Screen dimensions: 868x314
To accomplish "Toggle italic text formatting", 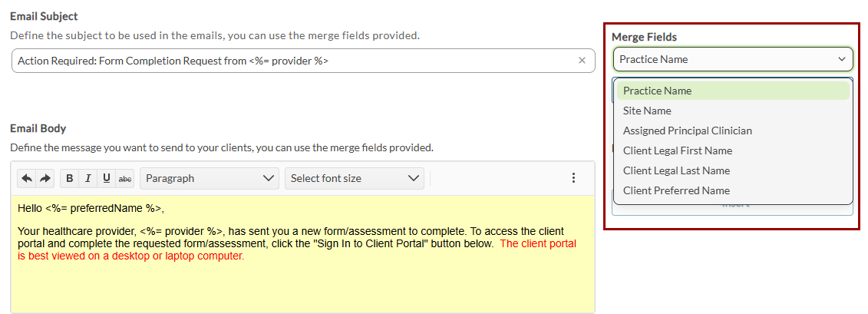I will [88, 178].
